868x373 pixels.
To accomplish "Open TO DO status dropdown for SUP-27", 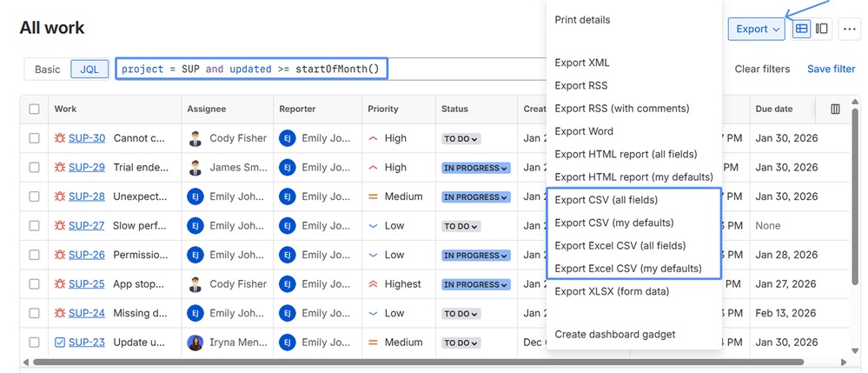I will click(461, 226).
